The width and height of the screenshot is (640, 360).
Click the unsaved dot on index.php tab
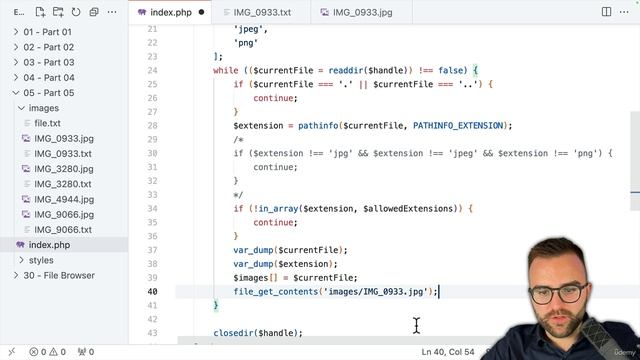[x=201, y=12]
